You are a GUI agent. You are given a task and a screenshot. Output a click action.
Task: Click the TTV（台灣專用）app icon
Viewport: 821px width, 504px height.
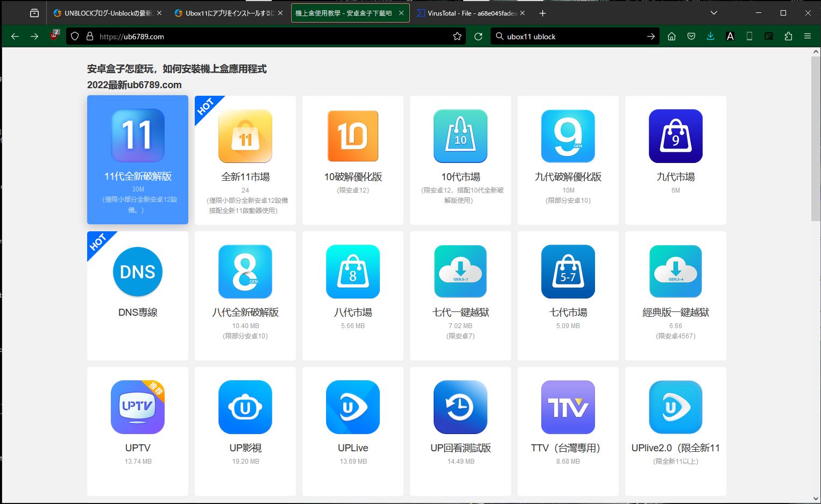pyautogui.click(x=568, y=407)
